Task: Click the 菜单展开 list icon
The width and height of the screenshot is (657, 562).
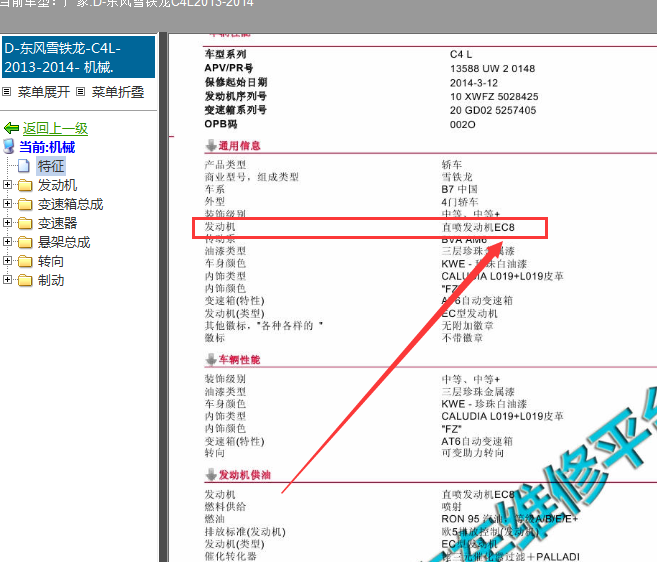Action: [x=6, y=91]
